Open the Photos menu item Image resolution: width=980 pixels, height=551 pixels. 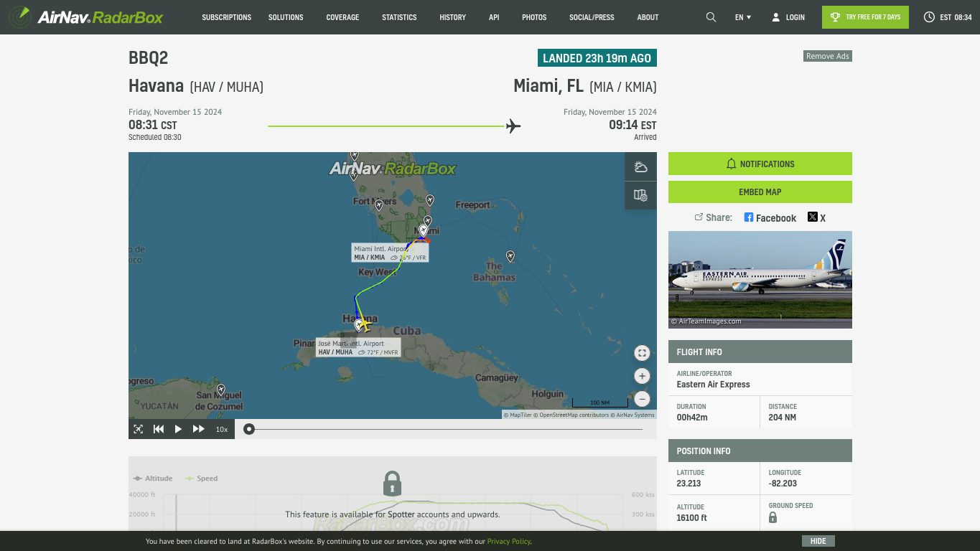pos(534,17)
